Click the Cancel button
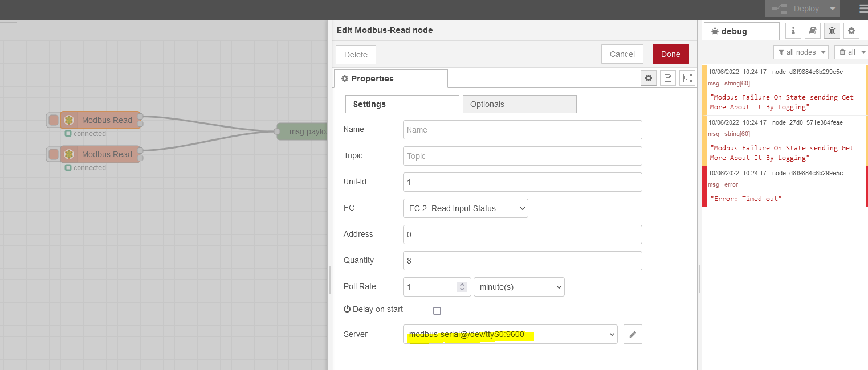 tap(622, 54)
